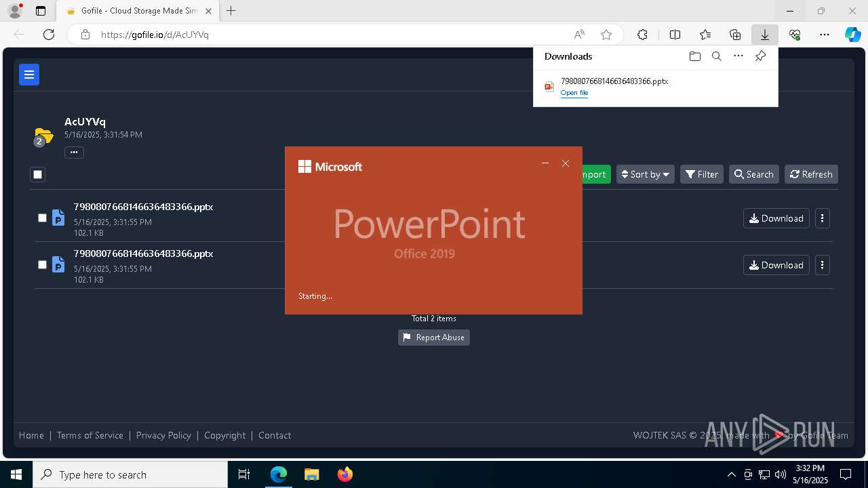
Task: Launch Firefox from taskbar
Action: [344, 474]
